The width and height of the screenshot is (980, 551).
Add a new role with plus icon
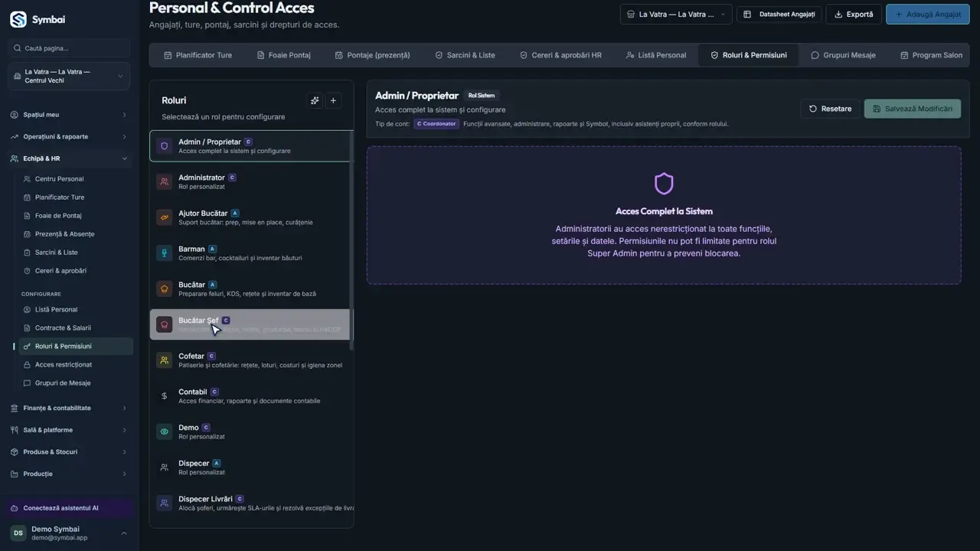333,100
